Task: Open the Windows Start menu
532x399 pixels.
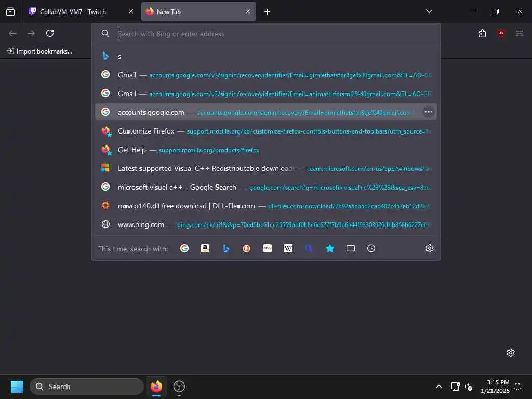Action: [x=17, y=387]
